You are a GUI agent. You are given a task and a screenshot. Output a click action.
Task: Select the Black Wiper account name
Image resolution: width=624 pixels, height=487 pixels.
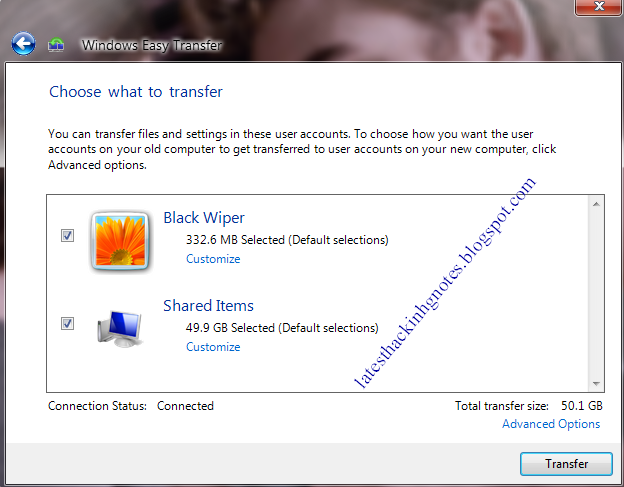pos(204,218)
